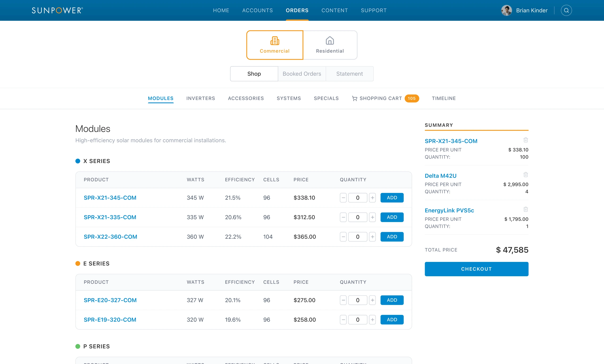This screenshot has height=364, width=604.
Task: Click the 105 cart count badge
Action: [x=411, y=98]
